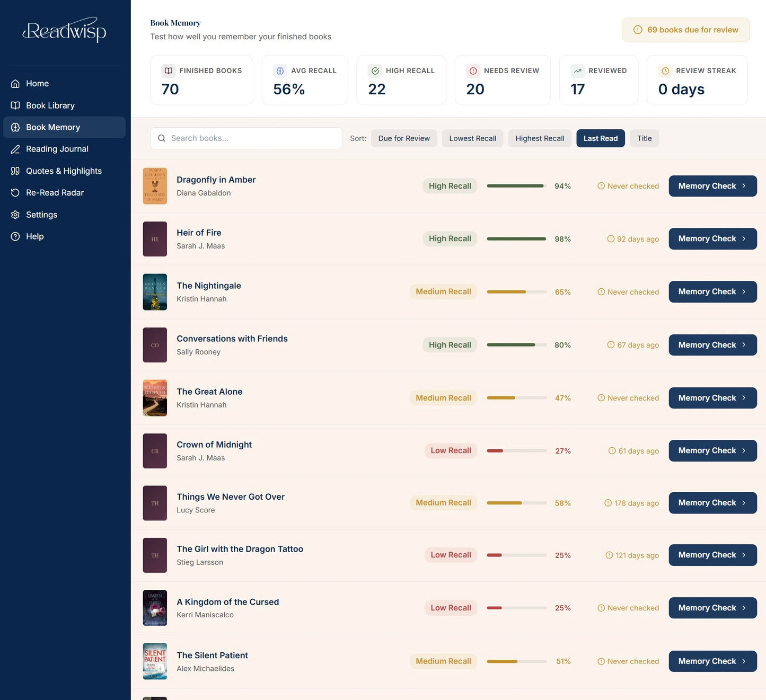Click the 121 days ago label
The image size is (766, 700).
pos(637,555)
